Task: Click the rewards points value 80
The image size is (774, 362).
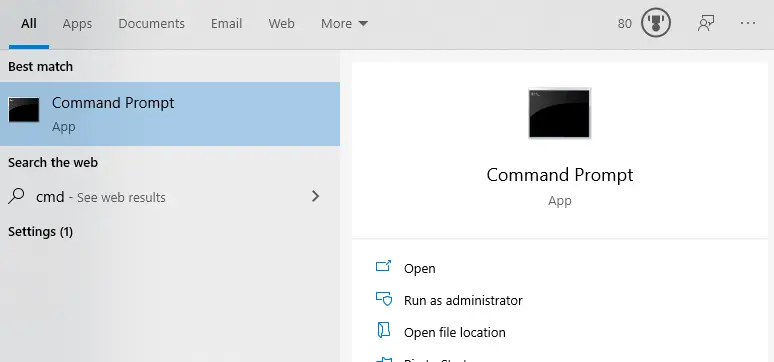Action: (x=624, y=23)
